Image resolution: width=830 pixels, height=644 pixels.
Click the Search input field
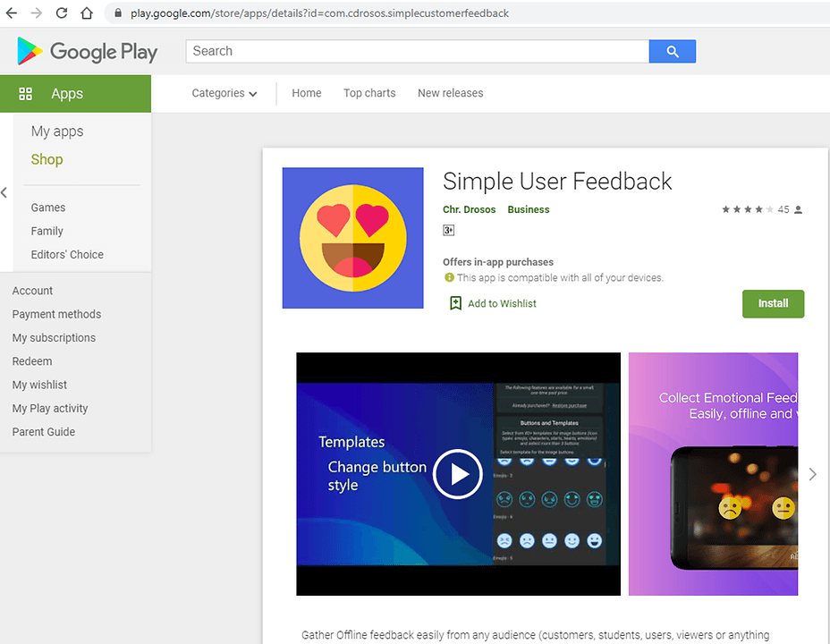(x=417, y=51)
